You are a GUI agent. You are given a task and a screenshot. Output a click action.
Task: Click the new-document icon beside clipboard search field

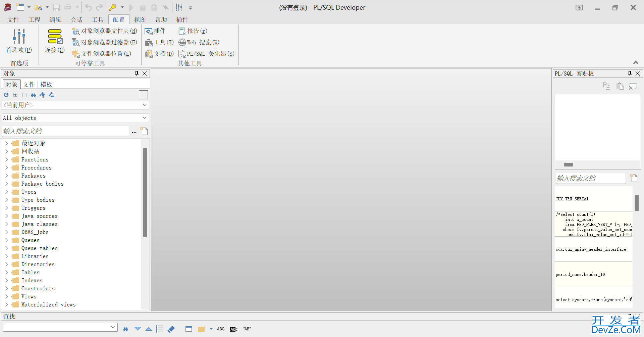(634, 178)
